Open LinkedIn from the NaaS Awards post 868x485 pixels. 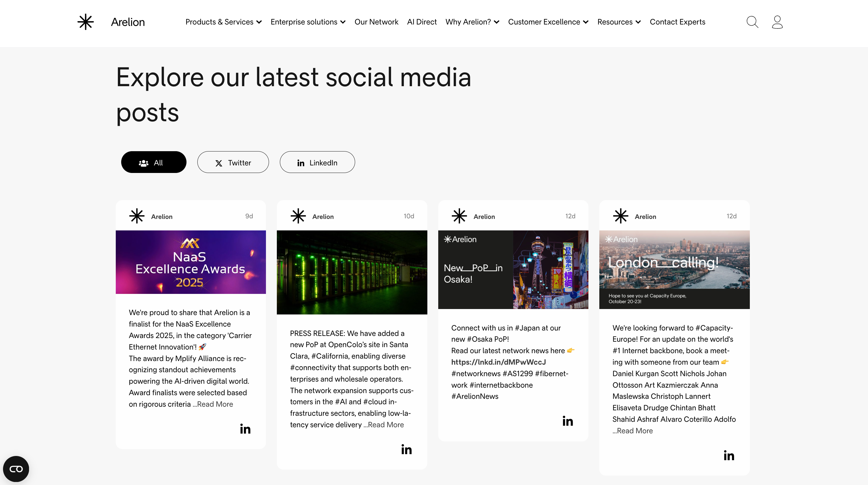(x=245, y=429)
